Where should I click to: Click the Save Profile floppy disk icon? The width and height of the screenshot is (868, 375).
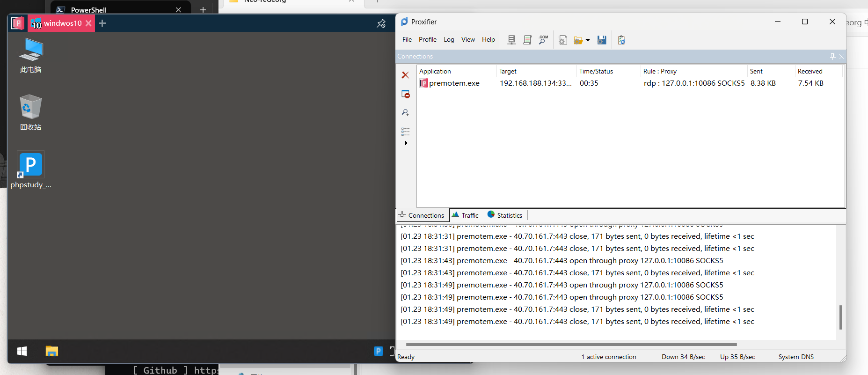[602, 40]
